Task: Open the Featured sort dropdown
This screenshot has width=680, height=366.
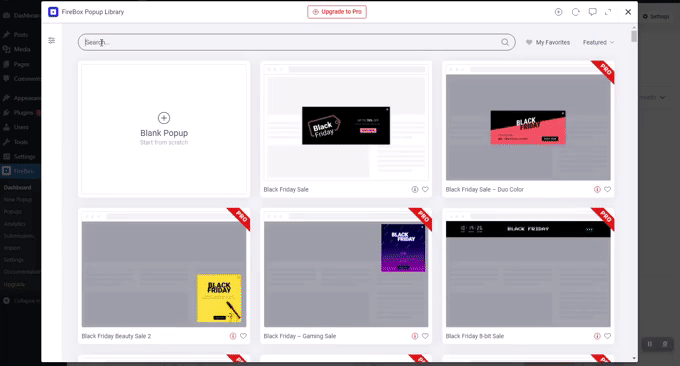Action: pyautogui.click(x=598, y=42)
